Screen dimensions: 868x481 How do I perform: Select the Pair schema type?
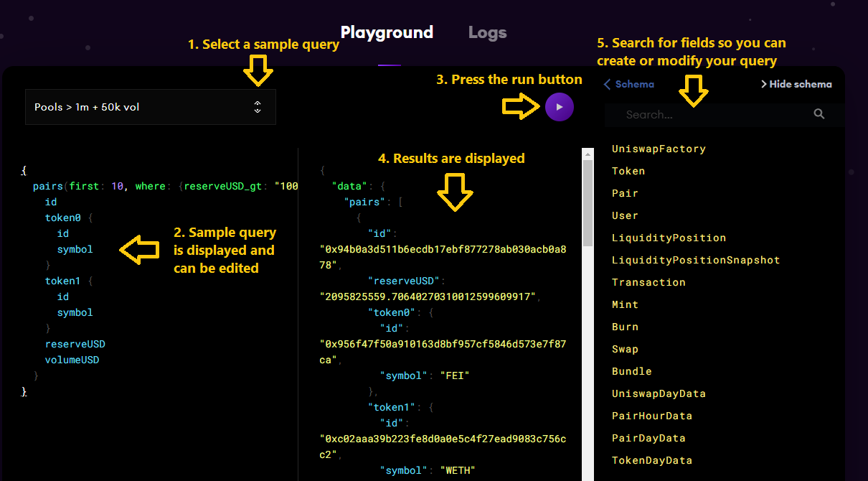(x=625, y=193)
